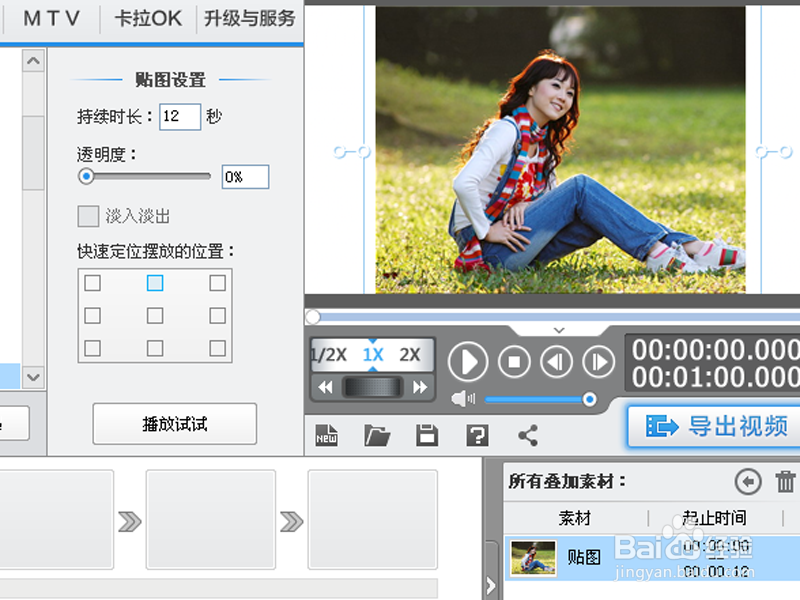
Task: Click the left list's vertical scrollbar thumb
Action: pyautogui.click(x=34, y=153)
